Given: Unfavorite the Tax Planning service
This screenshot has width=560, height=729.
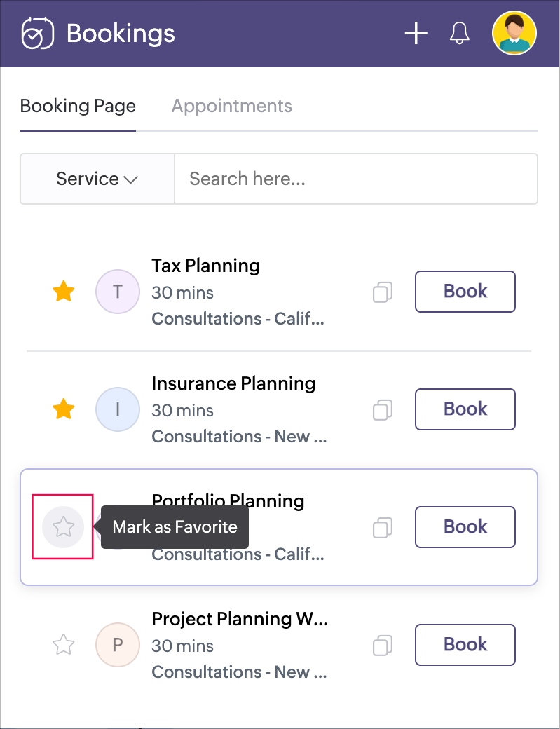Looking at the screenshot, I should click(x=64, y=291).
